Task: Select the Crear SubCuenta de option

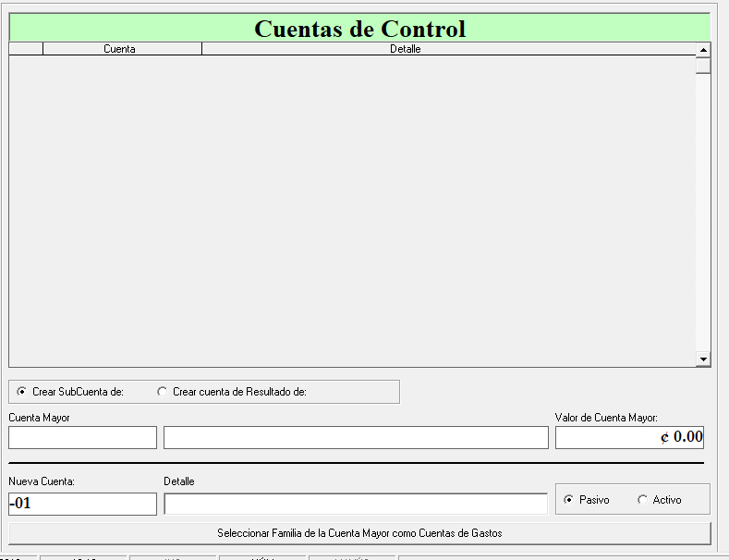Action: pos(22,392)
